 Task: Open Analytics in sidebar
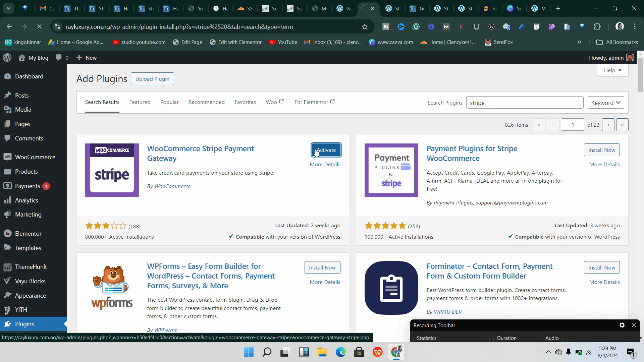coord(26,200)
